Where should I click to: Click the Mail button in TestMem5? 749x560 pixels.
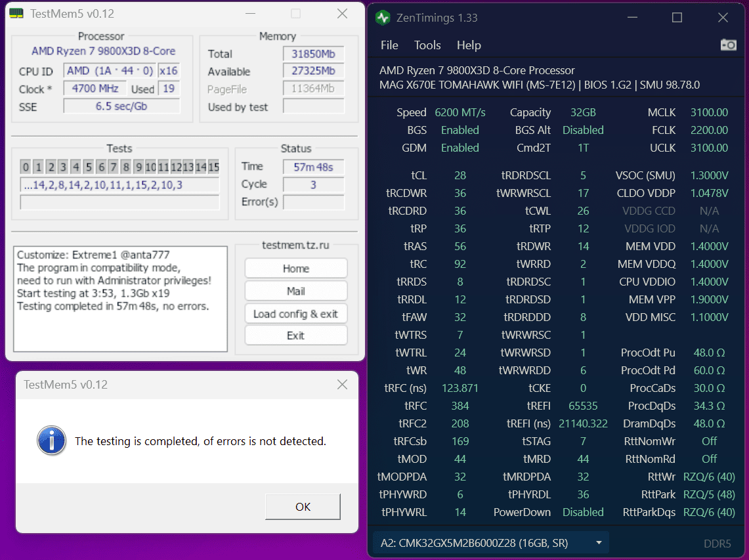tap(295, 291)
